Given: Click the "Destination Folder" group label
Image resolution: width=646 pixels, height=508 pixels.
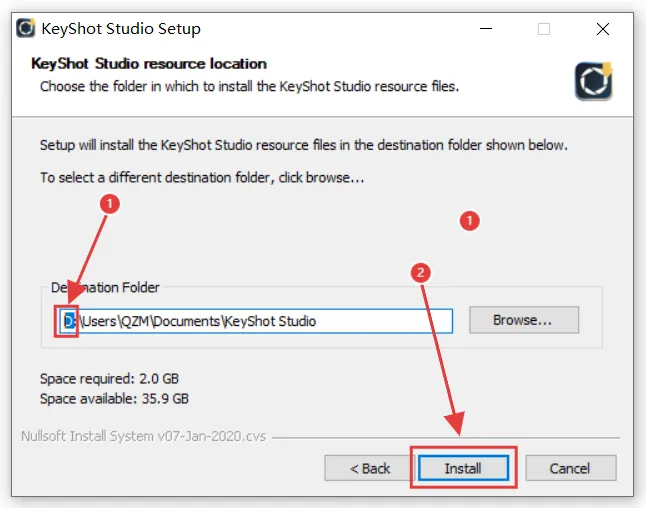Looking at the screenshot, I should click(x=105, y=288).
